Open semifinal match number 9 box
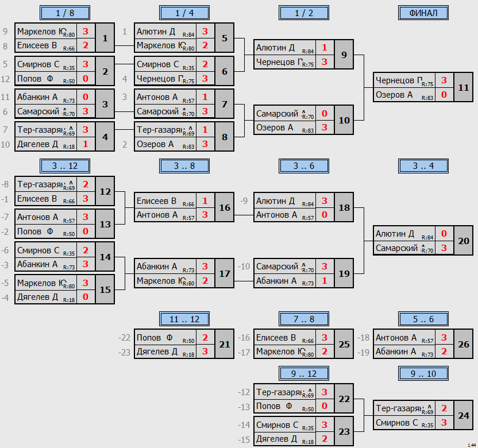 point(344,55)
